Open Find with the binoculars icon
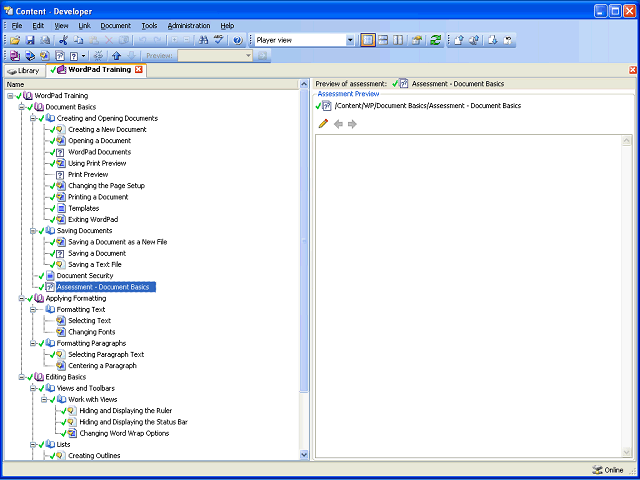640x480 pixels. pos(203,40)
